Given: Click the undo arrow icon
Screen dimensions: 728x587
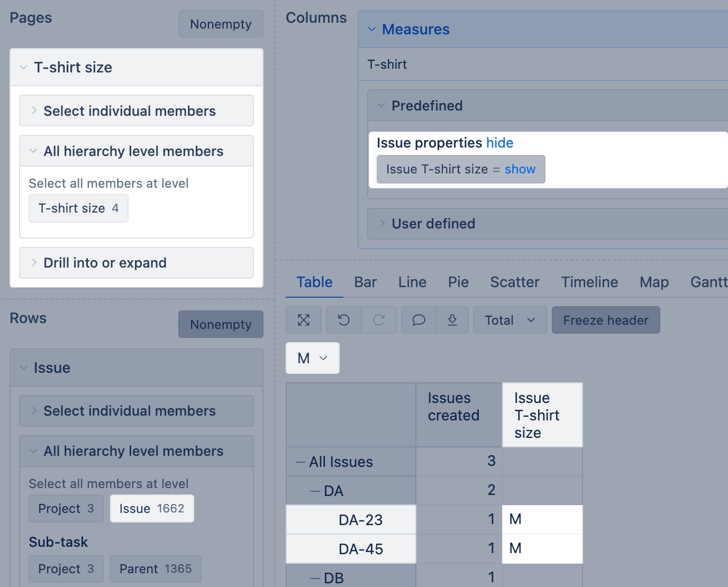Looking at the screenshot, I should pos(344,320).
